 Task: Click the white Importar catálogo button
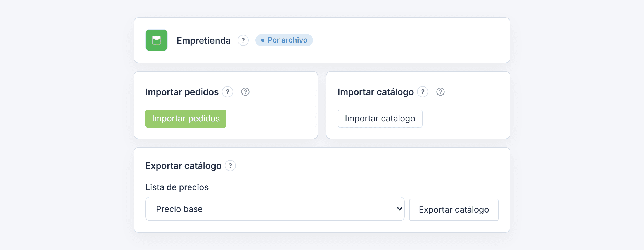[x=380, y=119]
